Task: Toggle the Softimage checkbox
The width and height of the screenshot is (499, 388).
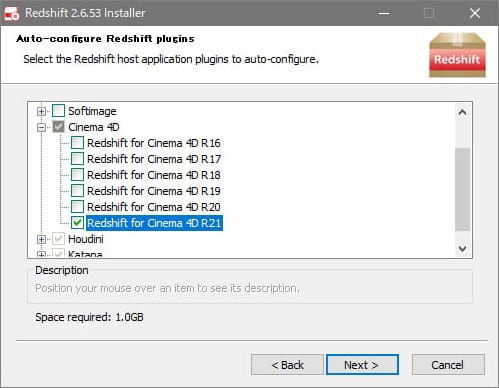Action: click(x=58, y=111)
